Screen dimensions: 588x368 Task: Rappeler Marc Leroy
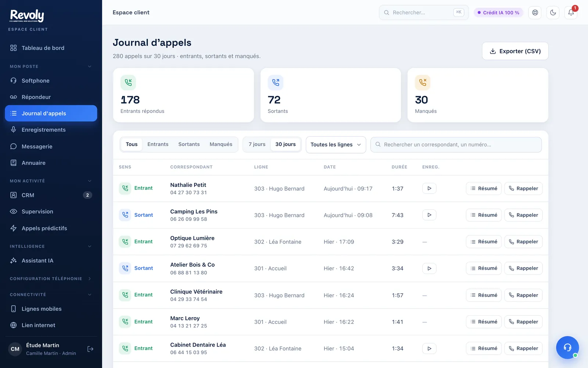tap(523, 322)
